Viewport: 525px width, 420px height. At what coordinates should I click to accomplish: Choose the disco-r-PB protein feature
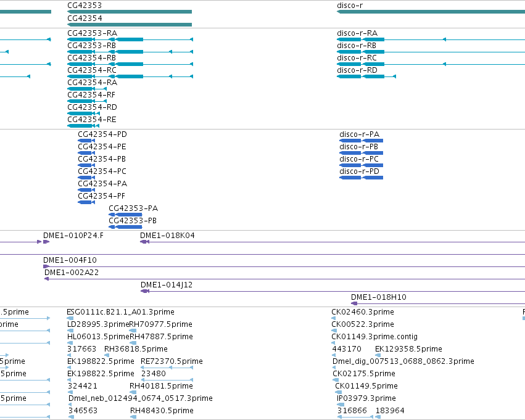362,153
